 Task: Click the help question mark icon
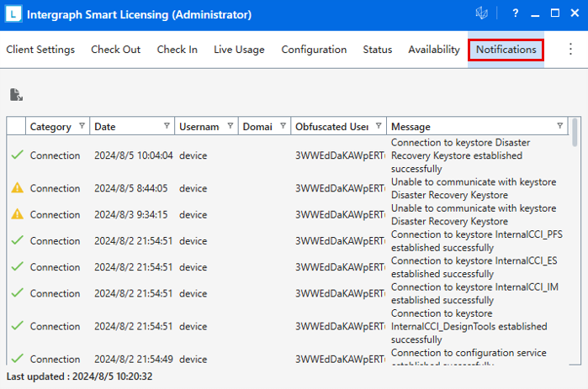tap(515, 14)
